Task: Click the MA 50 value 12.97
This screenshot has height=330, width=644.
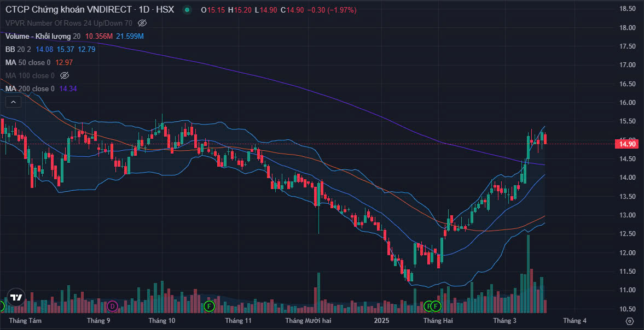Action: tap(65, 62)
